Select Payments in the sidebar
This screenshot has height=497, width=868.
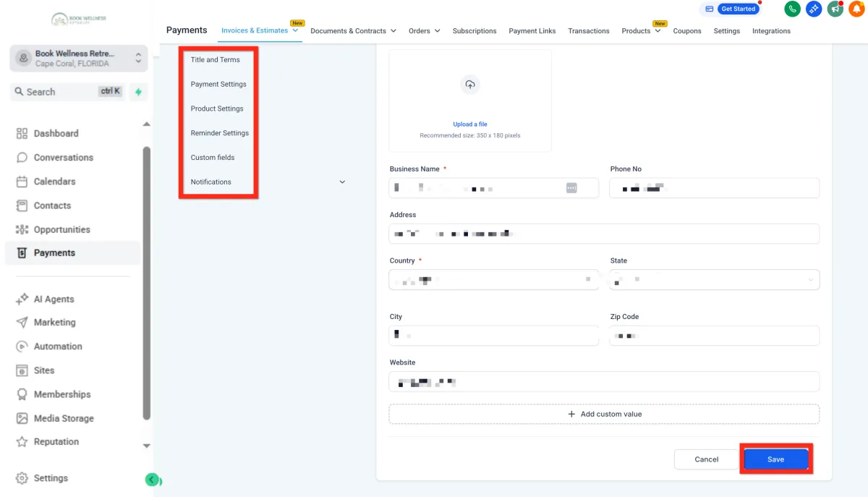72,252
